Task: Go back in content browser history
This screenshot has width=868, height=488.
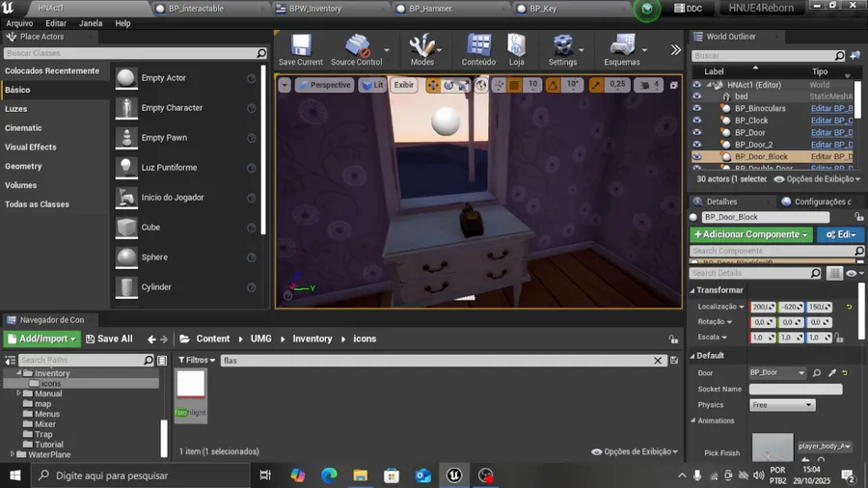Action: [151, 339]
